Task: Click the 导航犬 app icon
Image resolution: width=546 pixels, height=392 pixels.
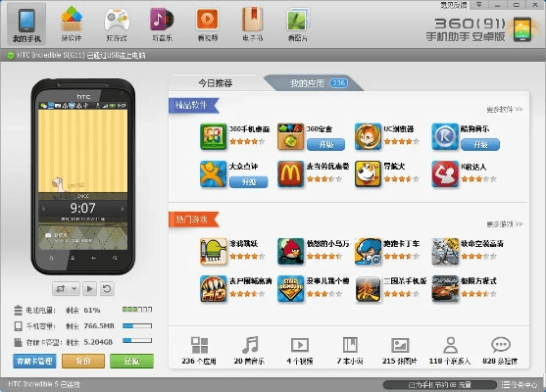Action: pos(368,174)
